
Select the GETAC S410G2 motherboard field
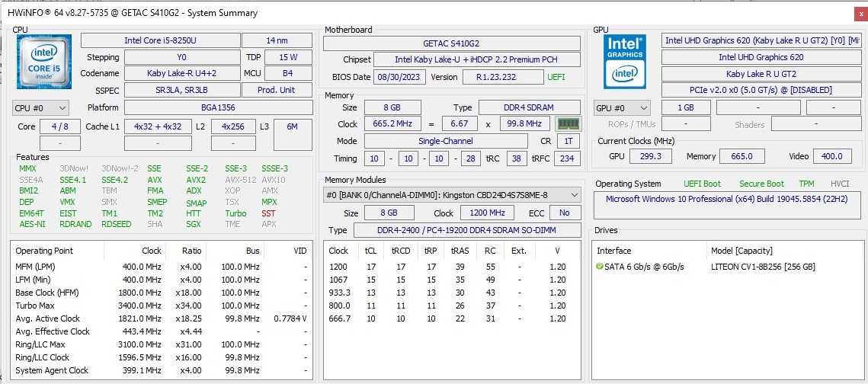pos(452,43)
